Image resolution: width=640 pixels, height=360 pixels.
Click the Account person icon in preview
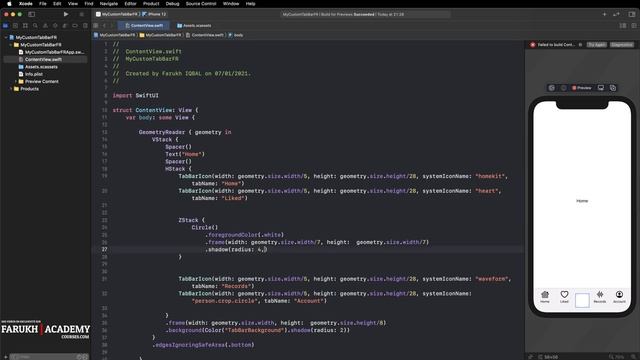(x=619, y=294)
